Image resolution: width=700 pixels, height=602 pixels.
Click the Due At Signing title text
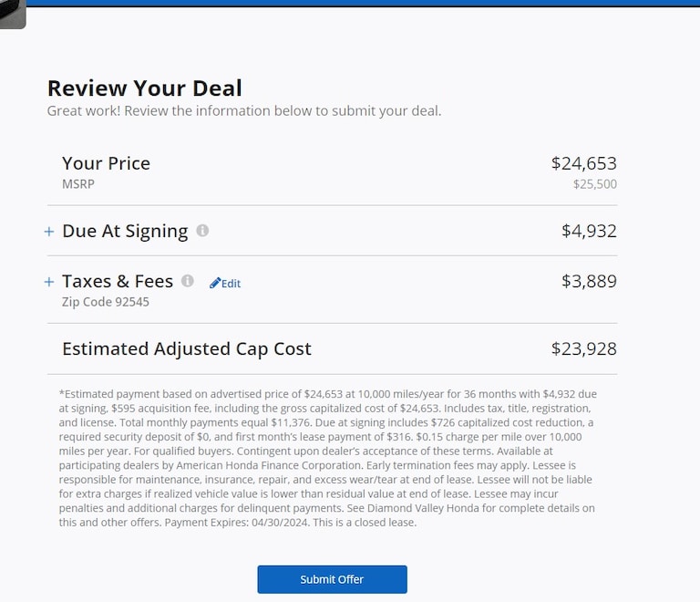pos(125,232)
